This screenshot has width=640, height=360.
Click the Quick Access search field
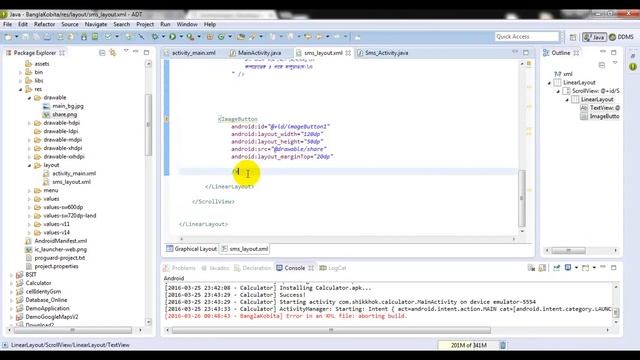[x=527, y=37]
